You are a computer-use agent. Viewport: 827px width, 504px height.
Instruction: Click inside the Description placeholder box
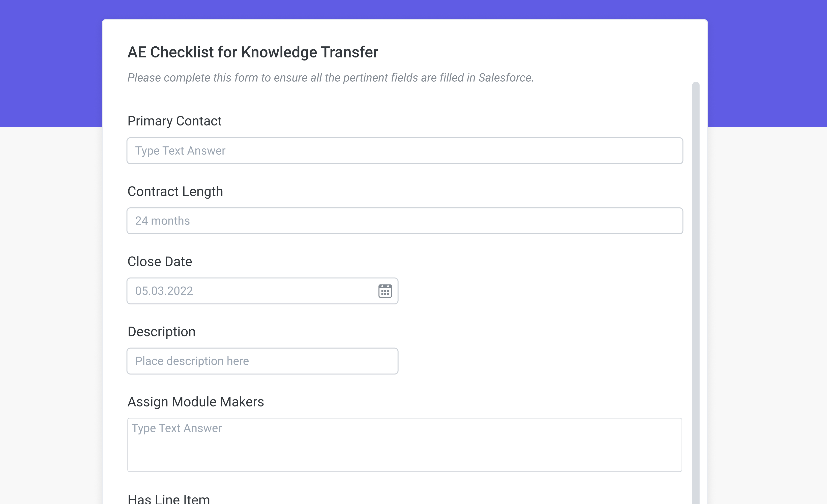(x=262, y=361)
